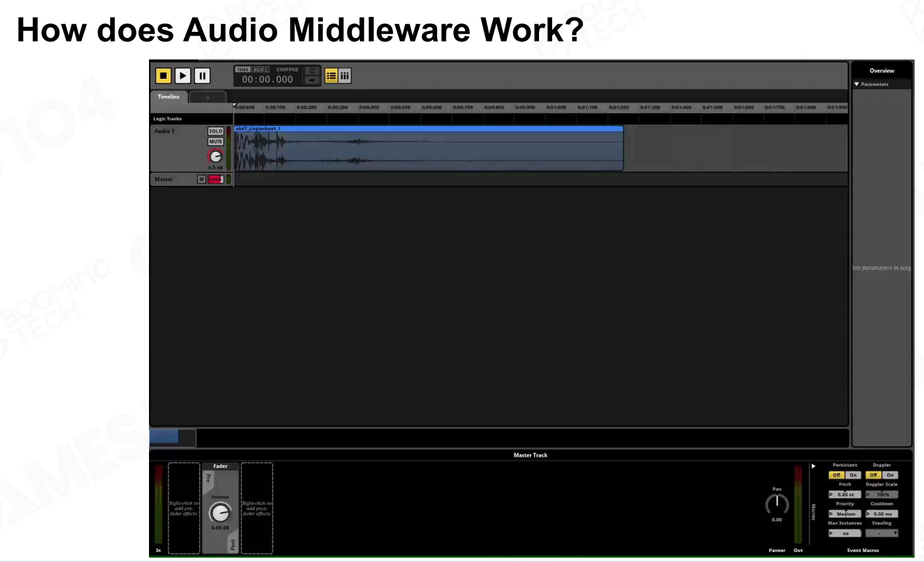The image size is (924, 562).
Task: Adjust the Pan knob
Action: pos(777,504)
